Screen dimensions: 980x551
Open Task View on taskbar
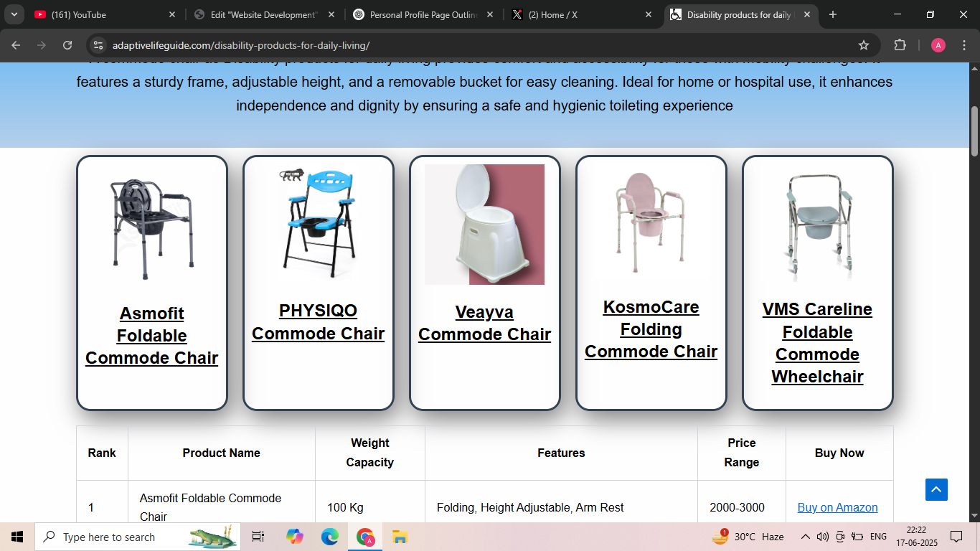tap(258, 537)
